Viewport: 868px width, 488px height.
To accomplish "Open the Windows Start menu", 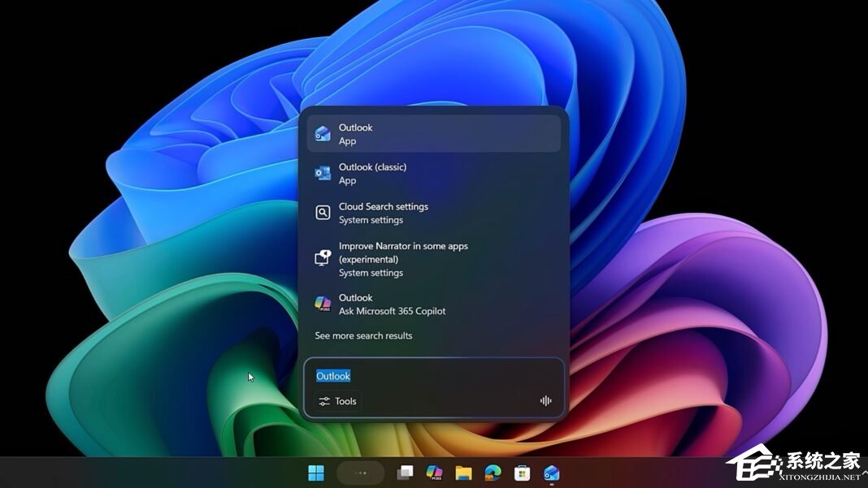I will coord(316,473).
